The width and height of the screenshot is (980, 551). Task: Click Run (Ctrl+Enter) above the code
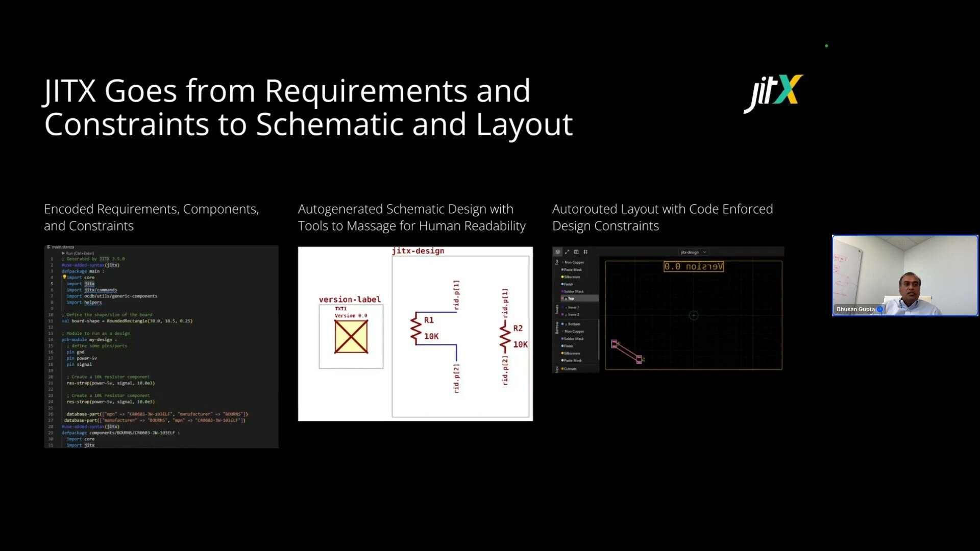click(79, 253)
